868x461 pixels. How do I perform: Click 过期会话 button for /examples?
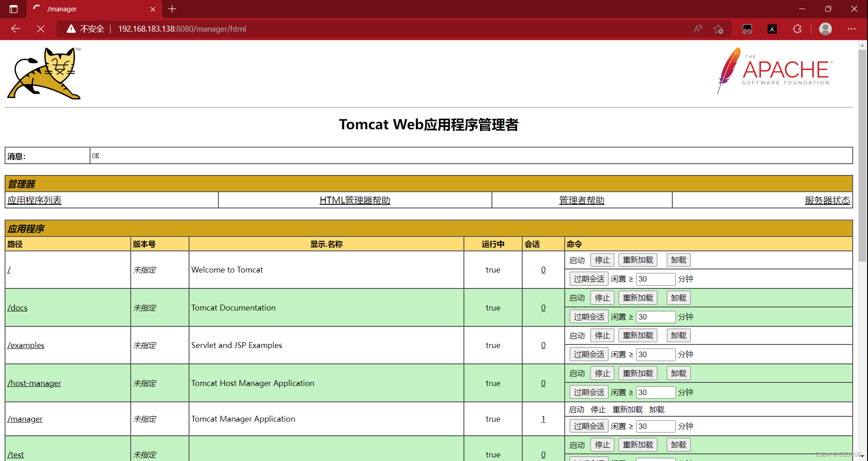pos(589,354)
